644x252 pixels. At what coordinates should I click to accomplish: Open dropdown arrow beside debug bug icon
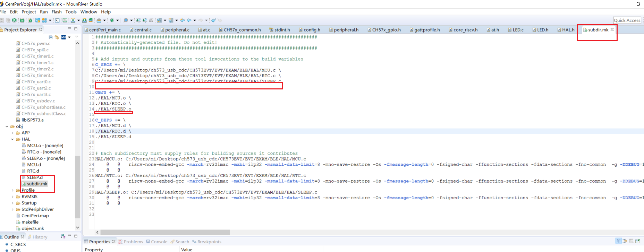(x=117, y=20)
